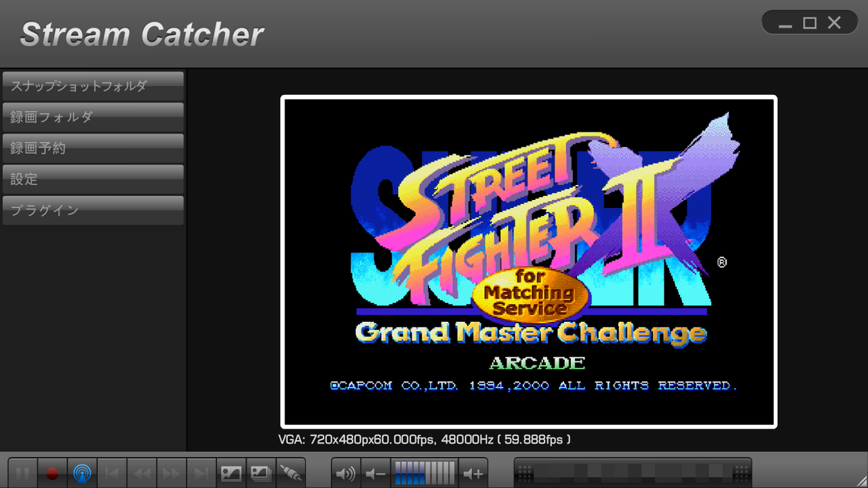Increase volume with the plus speaker button
Viewport: 868px width, 488px height.
[473, 472]
